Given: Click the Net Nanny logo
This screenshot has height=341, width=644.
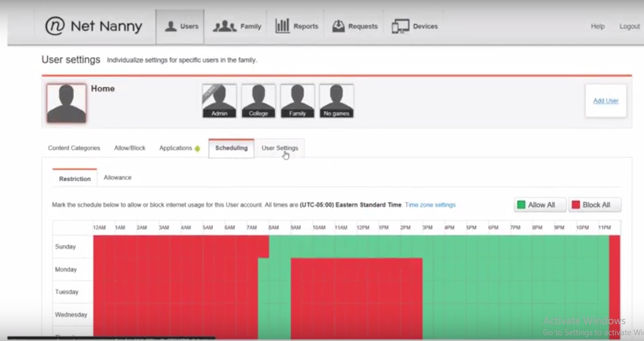Looking at the screenshot, I should click(x=94, y=26).
